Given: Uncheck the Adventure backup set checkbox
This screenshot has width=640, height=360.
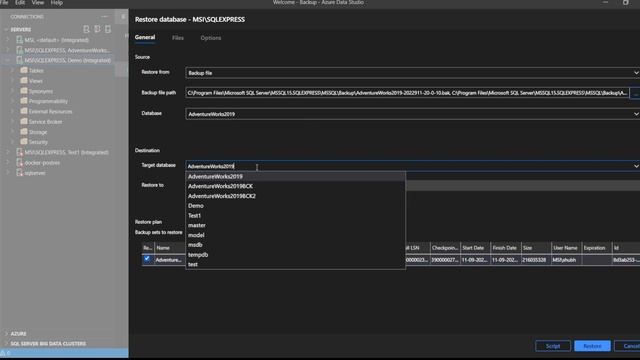Looking at the screenshot, I should click(x=147, y=259).
